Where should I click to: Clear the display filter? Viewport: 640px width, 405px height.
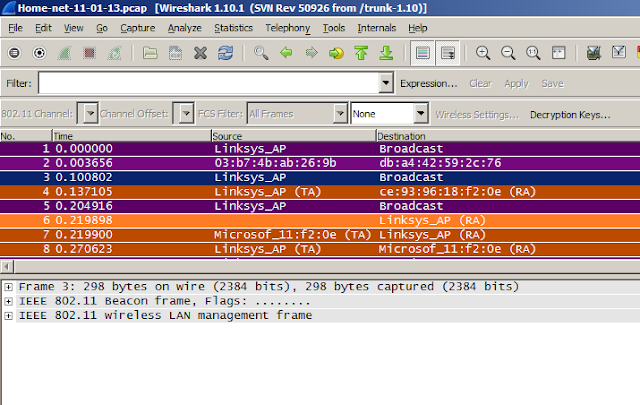click(x=480, y=83)
